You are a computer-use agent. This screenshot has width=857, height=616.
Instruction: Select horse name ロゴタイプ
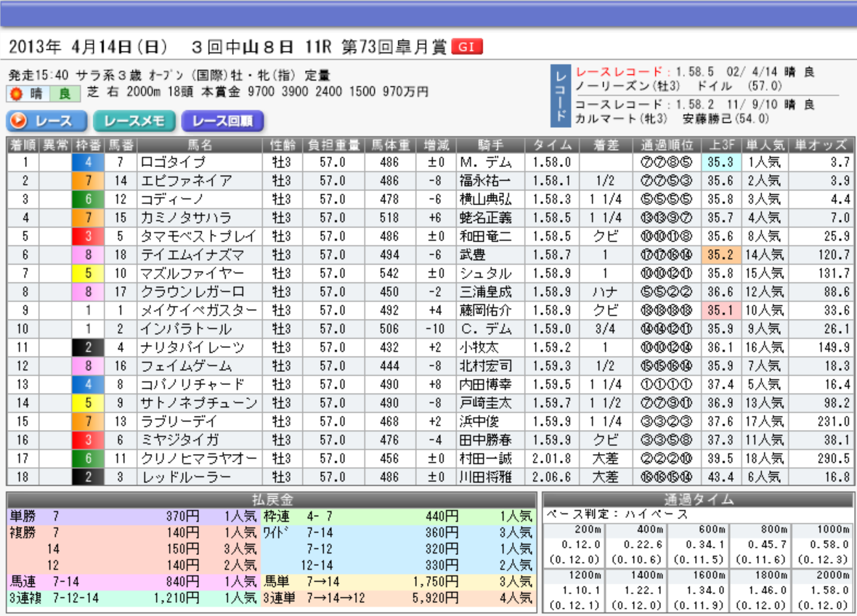[173, 162]
